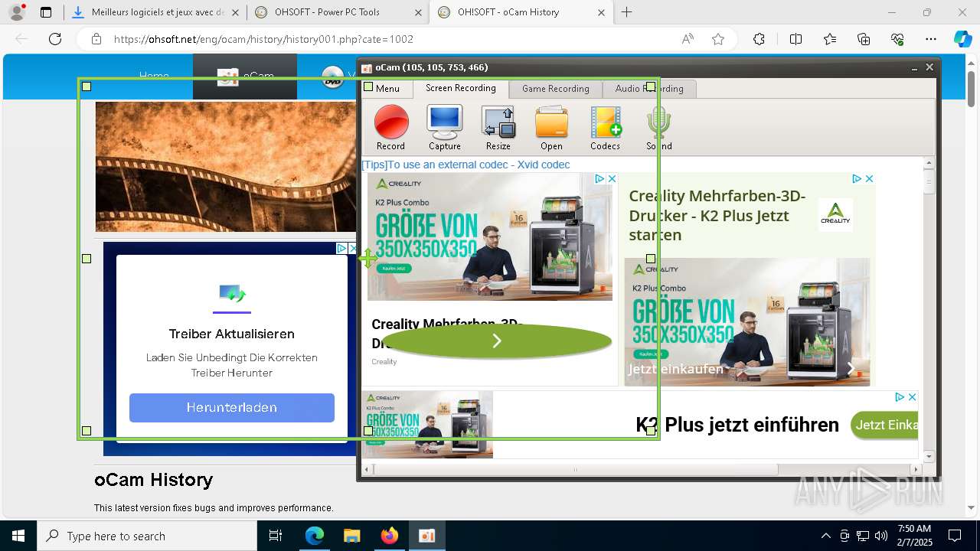Close the Creality Mehrfarben ad on the right
Viewport: 980px width, 551px height.
(x=869, y=178)
